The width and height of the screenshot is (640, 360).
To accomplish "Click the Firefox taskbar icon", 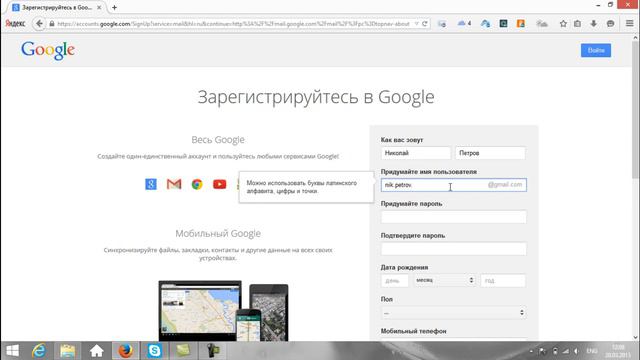I will coord(125,351).
